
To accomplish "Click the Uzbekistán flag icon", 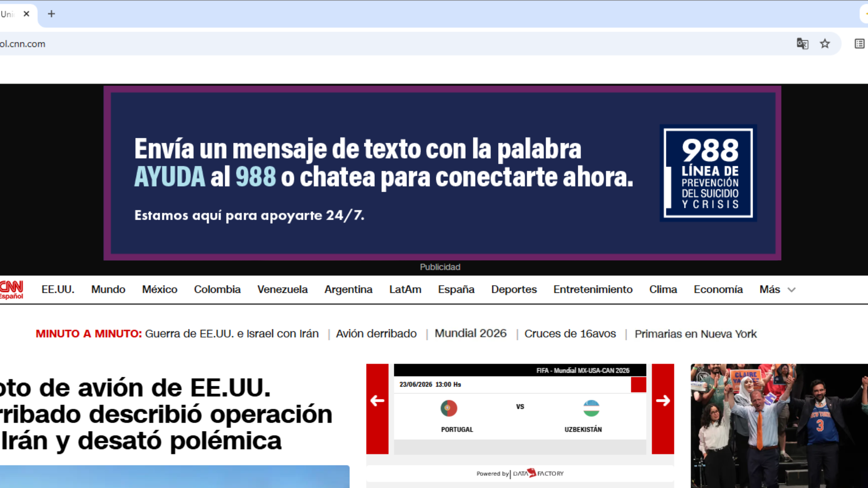I will coord(591,408).
